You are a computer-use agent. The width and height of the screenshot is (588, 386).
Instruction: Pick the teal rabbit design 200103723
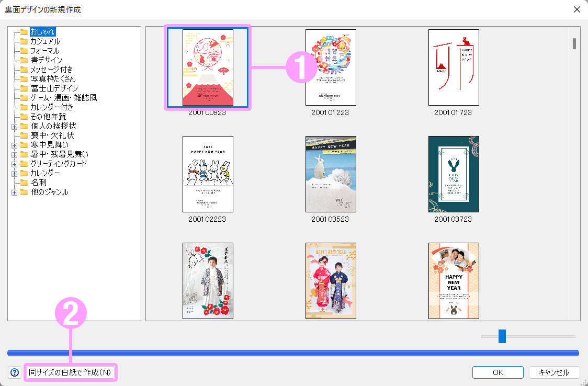tap(453, 174)
